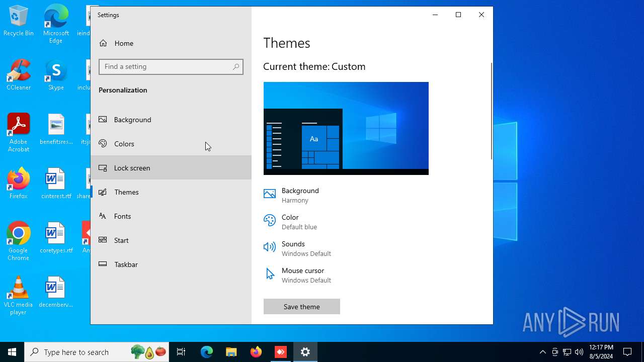644x362 pixels.
Task: Click the red app icon on taskbar
Action: point(281,352)
